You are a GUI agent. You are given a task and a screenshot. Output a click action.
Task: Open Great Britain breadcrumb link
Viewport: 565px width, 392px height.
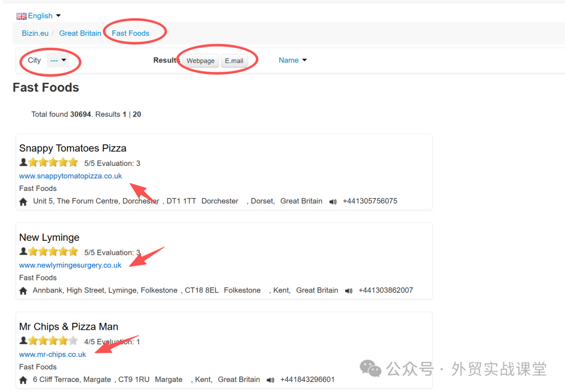click(x=80, y=33)
